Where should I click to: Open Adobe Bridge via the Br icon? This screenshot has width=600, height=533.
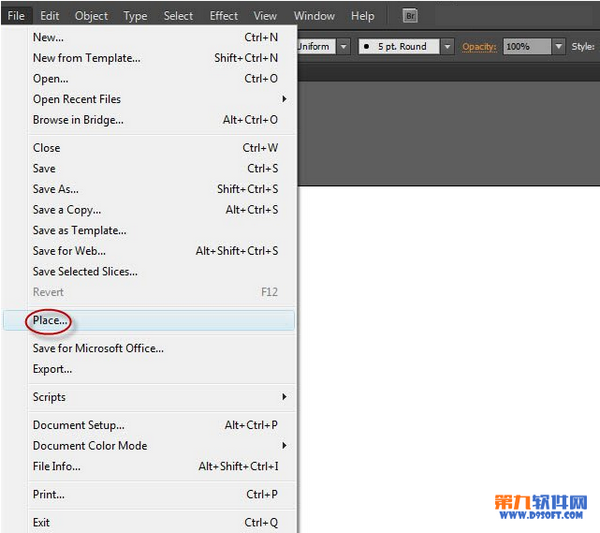pos(410,16)
